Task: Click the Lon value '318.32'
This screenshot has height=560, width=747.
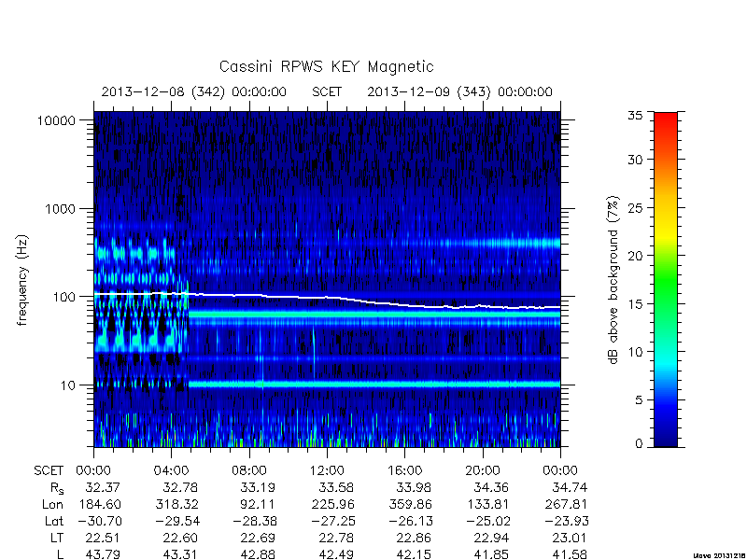Action: [x=177, y=504]
